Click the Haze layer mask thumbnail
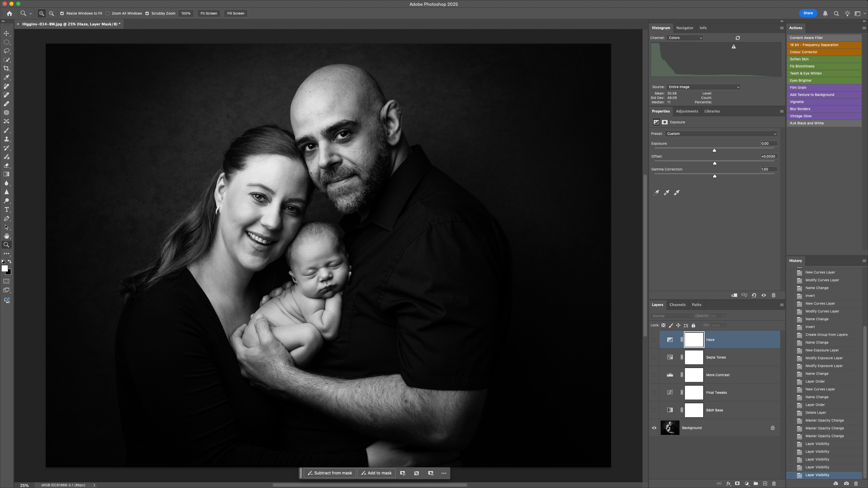The image size is (868, 488). click(694, 340)
